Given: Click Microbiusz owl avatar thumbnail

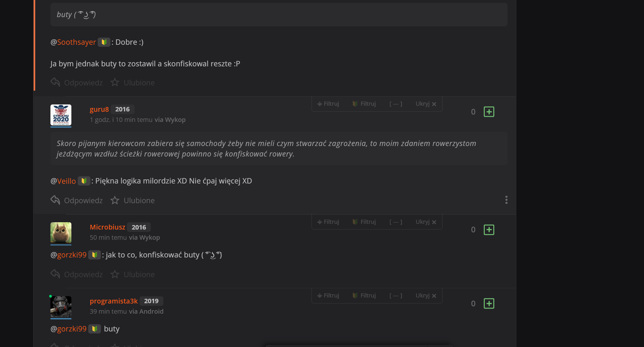Looking at the screenshot, I should click(x=61, y=233).
